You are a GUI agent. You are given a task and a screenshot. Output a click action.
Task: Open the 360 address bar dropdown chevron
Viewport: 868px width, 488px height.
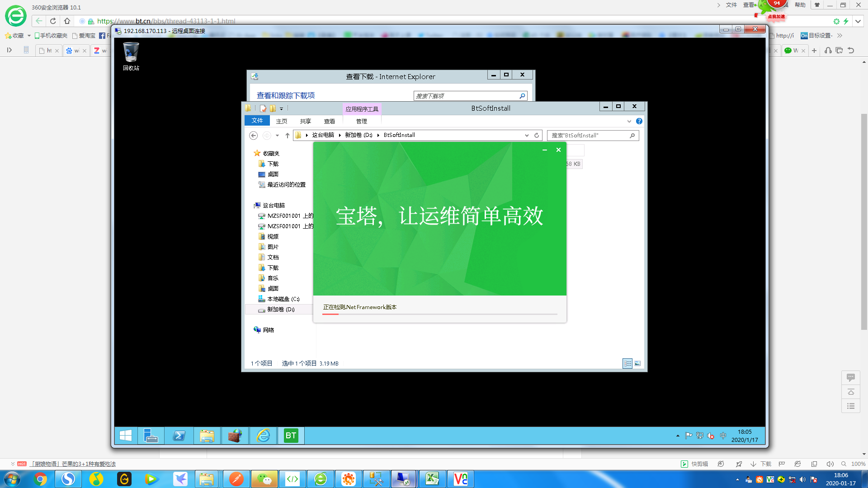(858, 21)
